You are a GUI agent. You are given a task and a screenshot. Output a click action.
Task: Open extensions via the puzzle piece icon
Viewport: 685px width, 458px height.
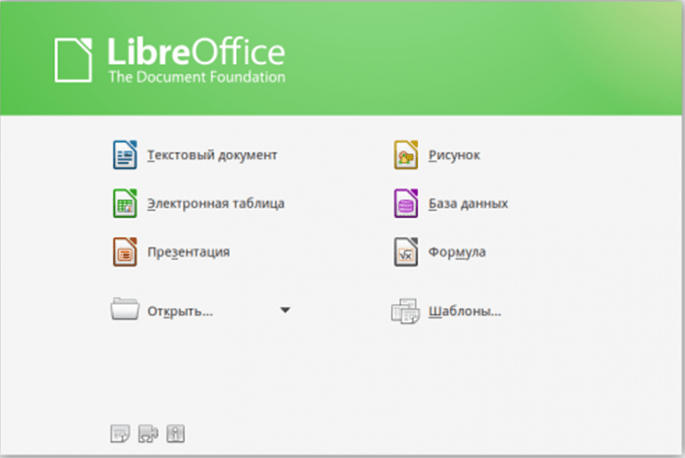[x=148, y=433]
